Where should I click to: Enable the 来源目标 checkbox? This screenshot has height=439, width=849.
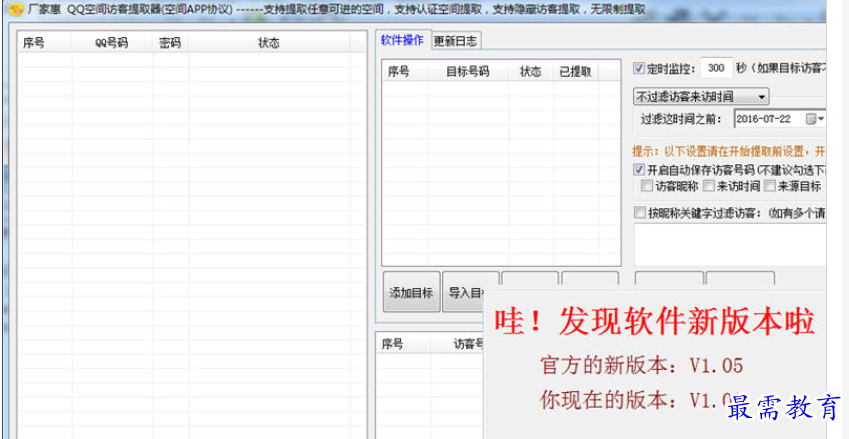[x=770, y=186]
